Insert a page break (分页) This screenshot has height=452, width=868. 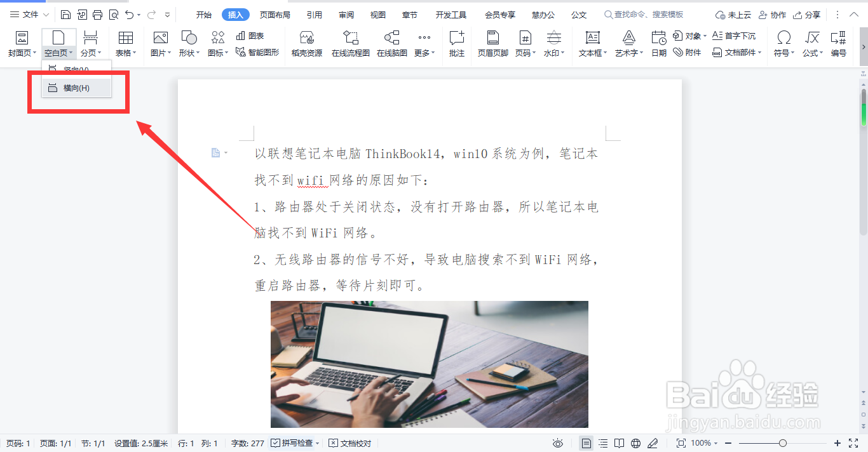(x=91, y=44)
